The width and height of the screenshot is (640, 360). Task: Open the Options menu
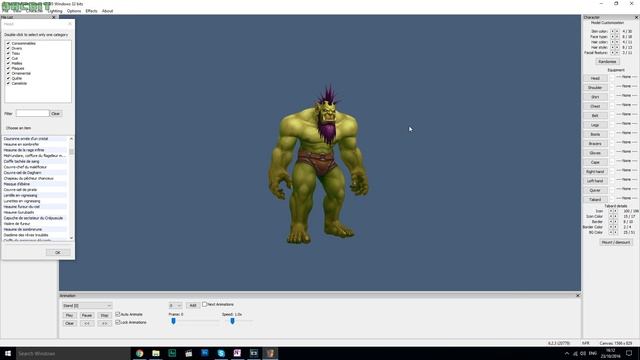74,11
